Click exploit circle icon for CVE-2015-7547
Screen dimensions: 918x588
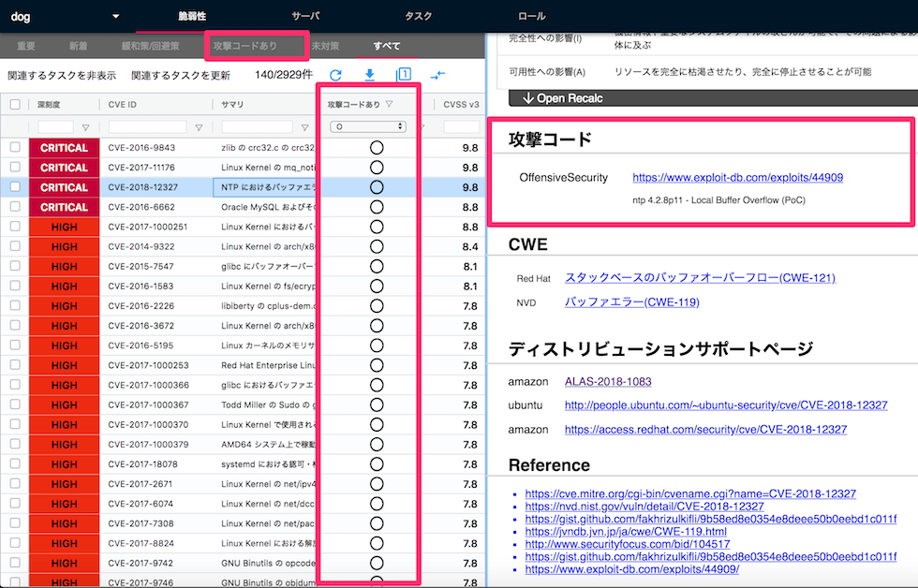(x=377, y=266)
